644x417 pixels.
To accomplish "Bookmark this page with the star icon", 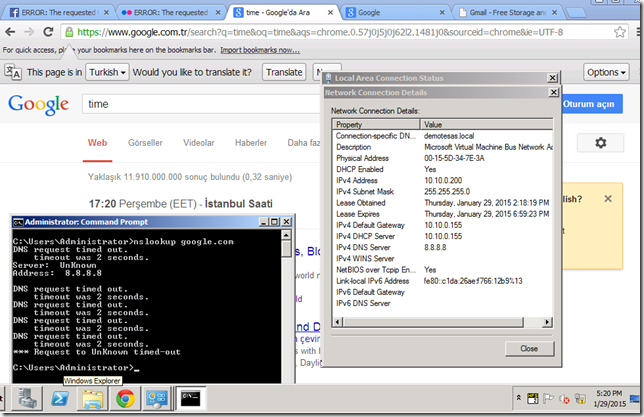I will [x=620, y=32].
